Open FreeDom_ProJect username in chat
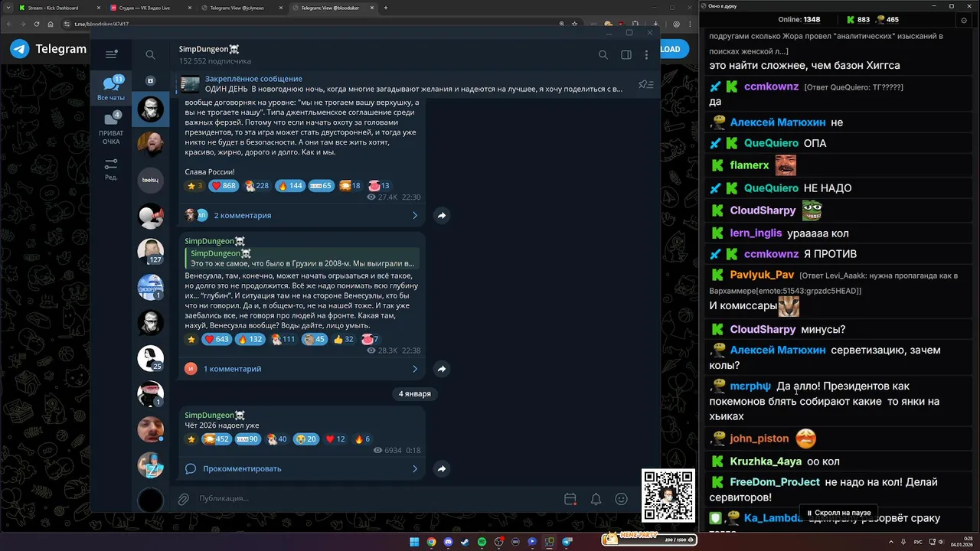Screen dimensions: 980x551 [774, 482]
